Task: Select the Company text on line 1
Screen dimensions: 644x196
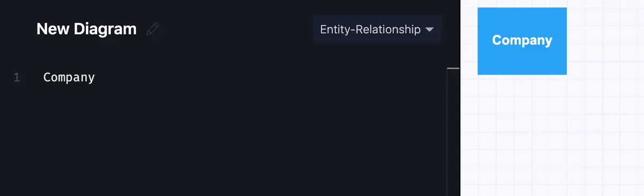Action: tap(69, 77)
